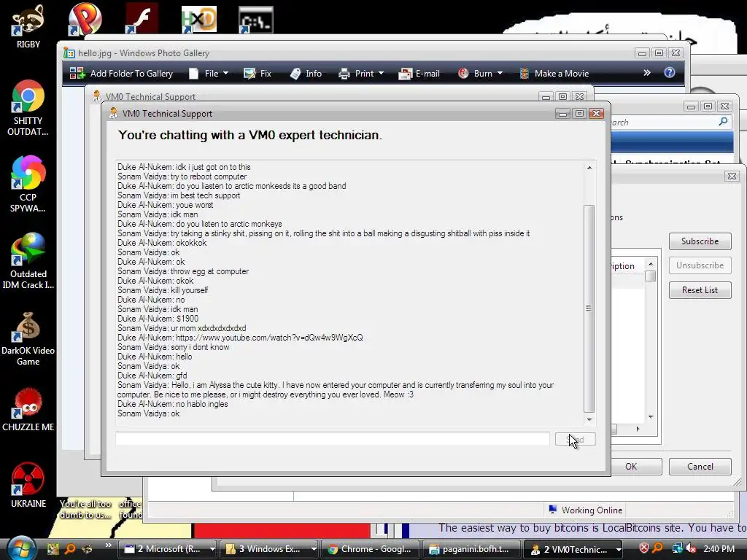This screenshot has height=560, width=747.
Task: Click the chat scrollbar thumb
Action: pyautogui.click(x=589, y=308)
